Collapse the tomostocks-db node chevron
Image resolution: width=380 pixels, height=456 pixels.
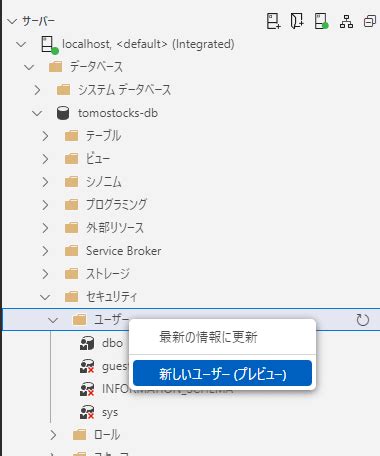click(37, 113)
